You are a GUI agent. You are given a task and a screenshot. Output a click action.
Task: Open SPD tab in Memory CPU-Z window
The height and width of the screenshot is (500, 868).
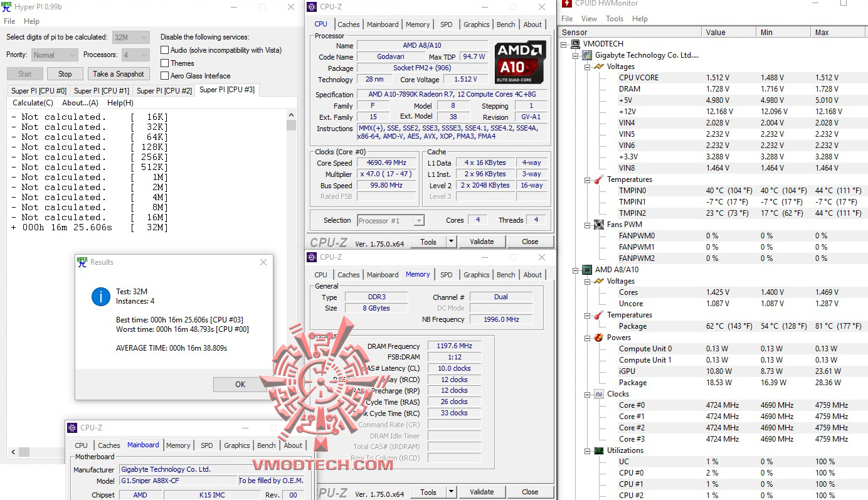[446, 275]
